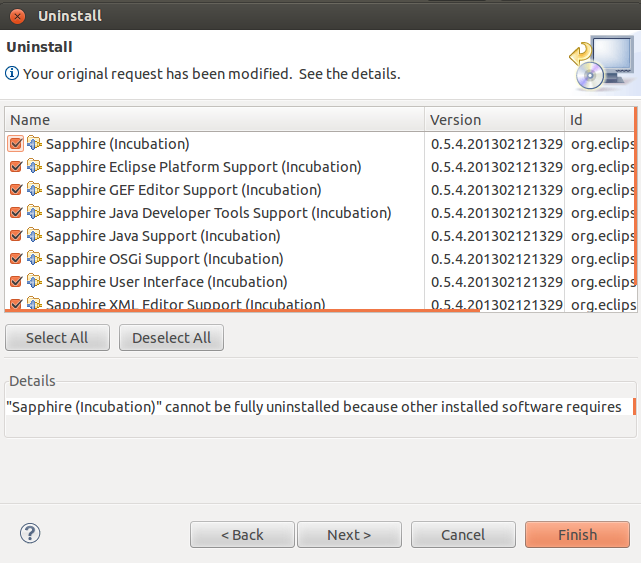Close the Uninstall dialog window
The height and width of the screenshot is (563, 641).
pos(17,16)
